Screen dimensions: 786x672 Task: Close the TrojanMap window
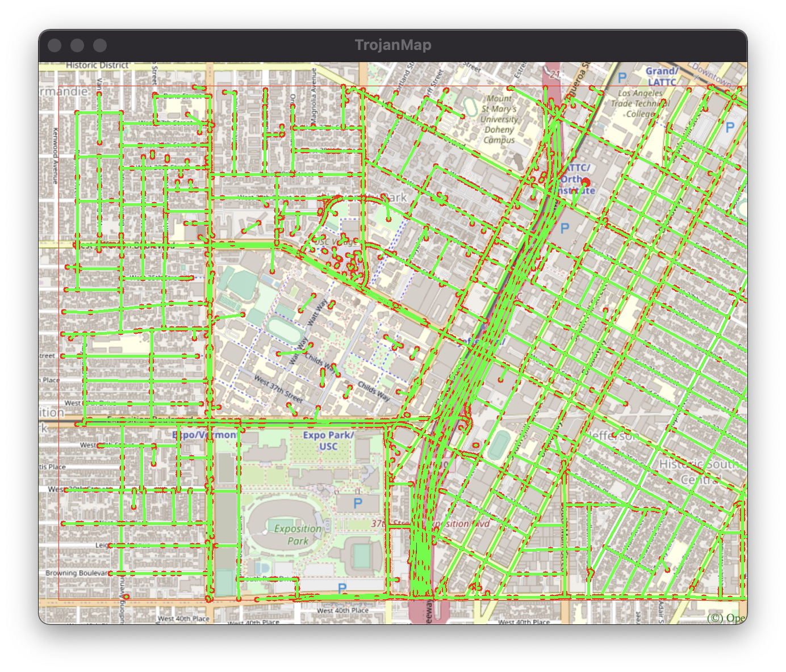coord(55,45)
